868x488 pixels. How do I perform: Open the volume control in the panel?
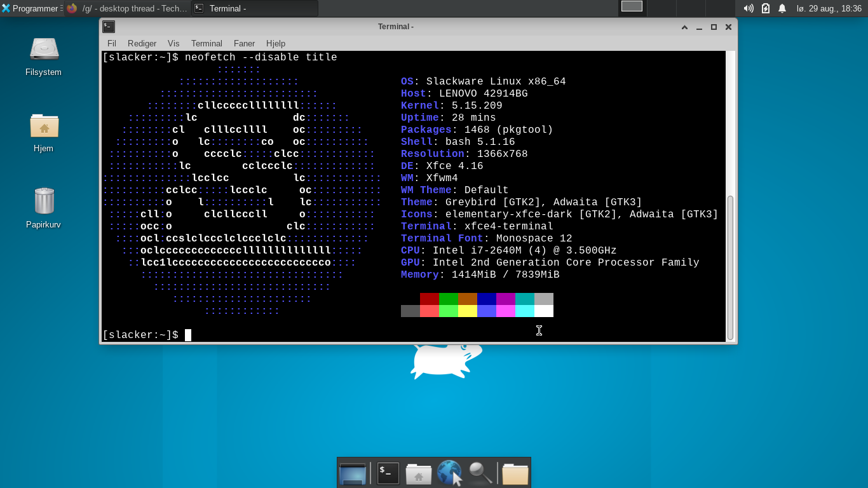pyautogui.click(x=749, y=8)
